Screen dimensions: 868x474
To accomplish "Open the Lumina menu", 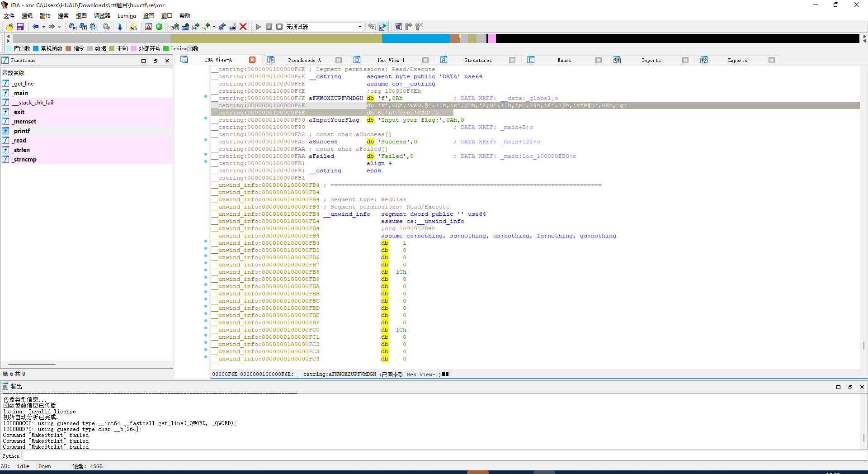I will pyautogui.click(x=127, y=16).
